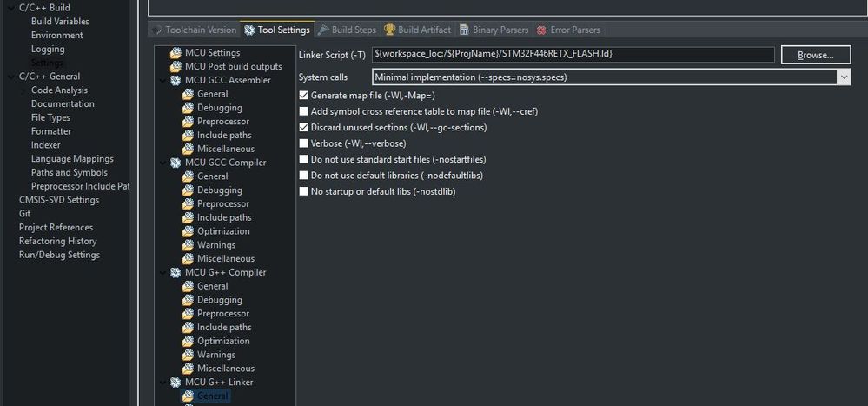Image resolution: width=868 pixels, height=406 pixels.
Task: Click the Warnings icon under MCU GCC Compiler
Action: click(188, 245)
